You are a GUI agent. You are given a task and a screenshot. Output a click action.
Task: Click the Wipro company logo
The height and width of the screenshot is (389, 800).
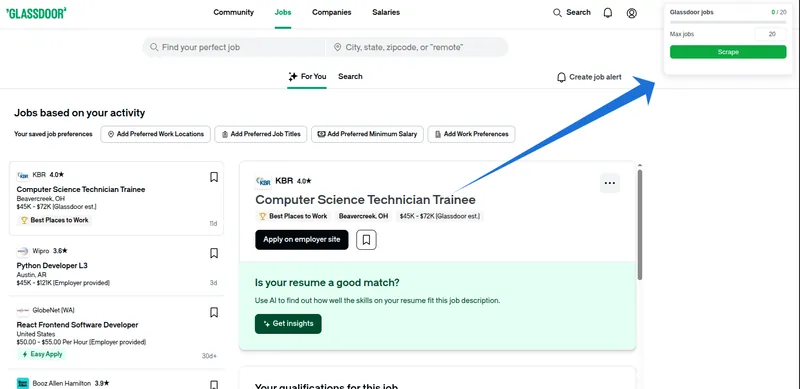pyautogui.click(x=23, y=251)
